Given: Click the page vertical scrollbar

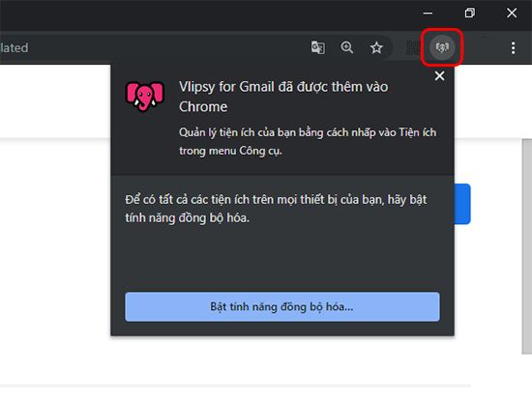Looking at the screenshot, I should (x=527, y=246).
